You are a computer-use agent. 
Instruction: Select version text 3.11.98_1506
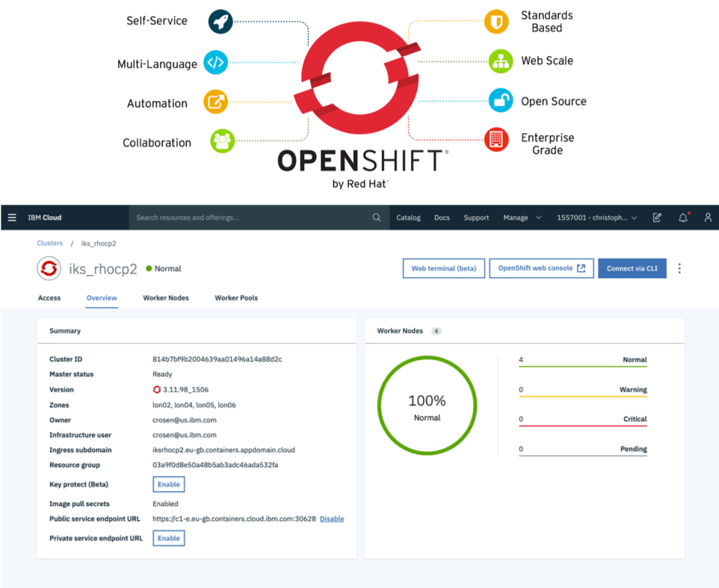185,389
